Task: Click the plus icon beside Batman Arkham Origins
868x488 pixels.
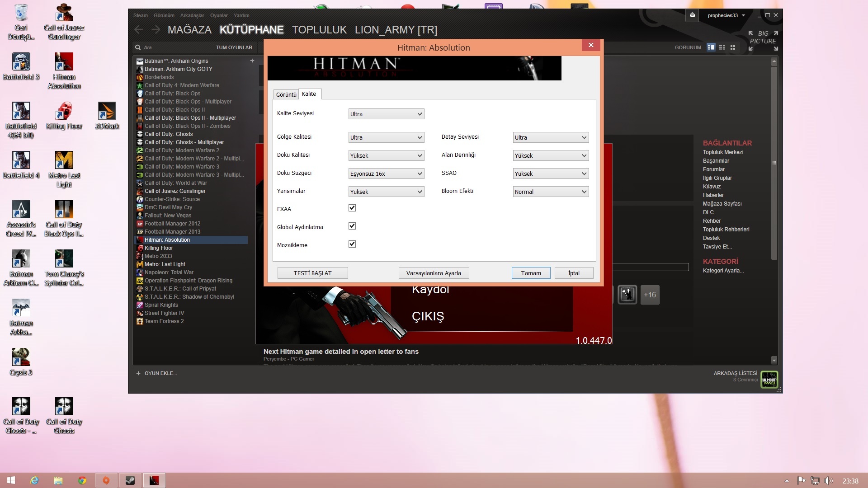Action: (x=252, y=61)
